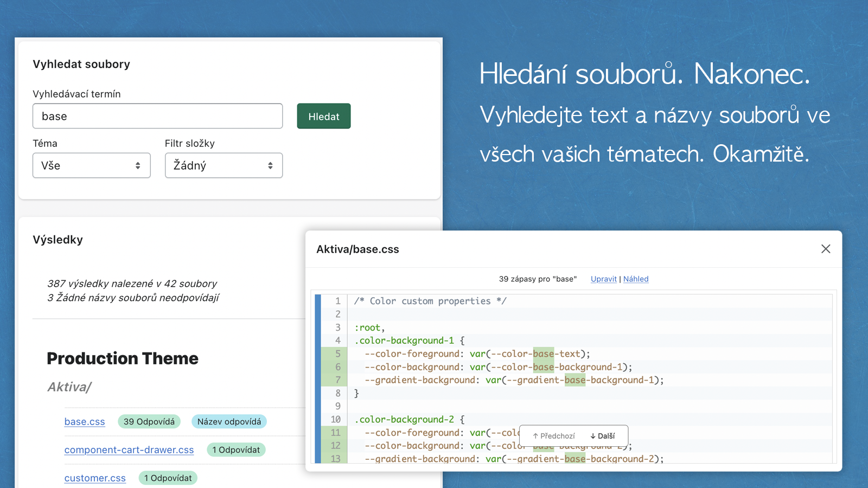868x488 pixels.
Task: Click the ':root,' code line
Action: tap(369, 328)
